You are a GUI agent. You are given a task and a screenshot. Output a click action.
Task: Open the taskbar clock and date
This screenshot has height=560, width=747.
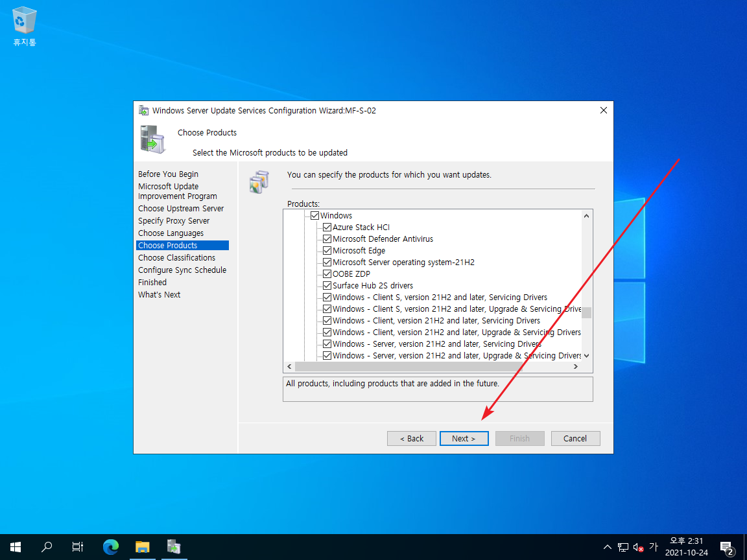click(x=687, y=546)
